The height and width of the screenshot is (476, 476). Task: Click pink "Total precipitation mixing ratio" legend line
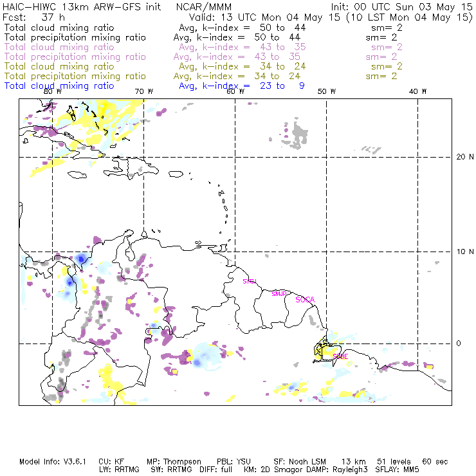75,57
